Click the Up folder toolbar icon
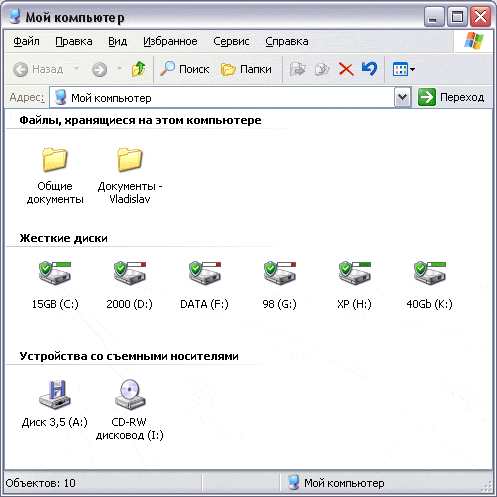This screenshot has height=497, width=497. (x=138, y=69)
